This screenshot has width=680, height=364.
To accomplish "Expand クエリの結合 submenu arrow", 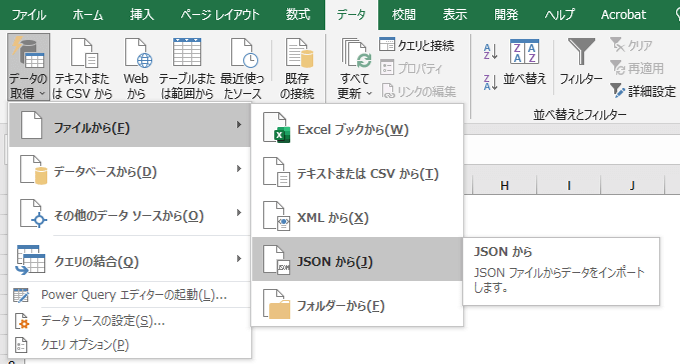I will coord(239,259).
